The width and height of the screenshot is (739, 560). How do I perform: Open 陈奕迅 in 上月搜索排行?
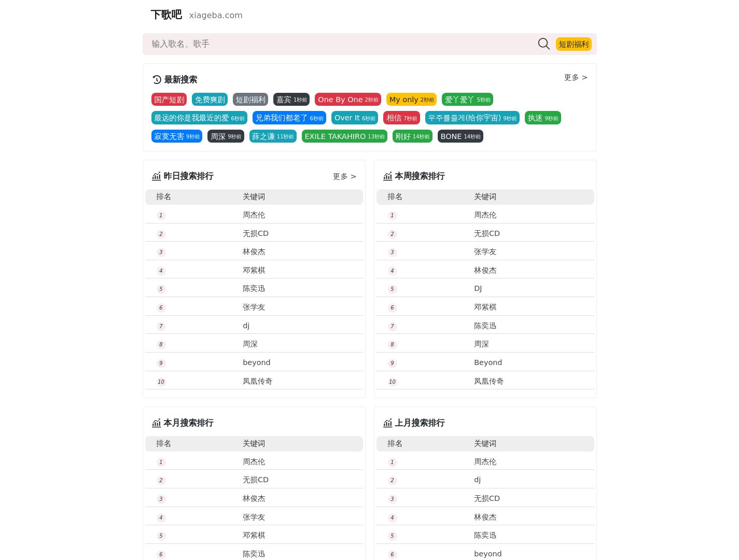[x=485, y=535]
